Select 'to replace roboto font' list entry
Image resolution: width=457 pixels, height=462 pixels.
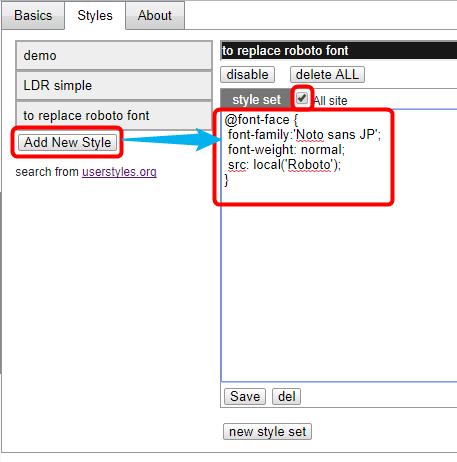click(114, 116)
